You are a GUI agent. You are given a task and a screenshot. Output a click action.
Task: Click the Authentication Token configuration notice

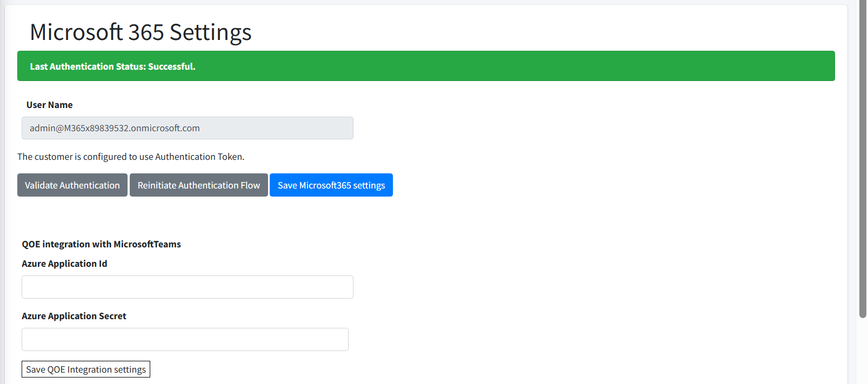(x=131, y=157)
